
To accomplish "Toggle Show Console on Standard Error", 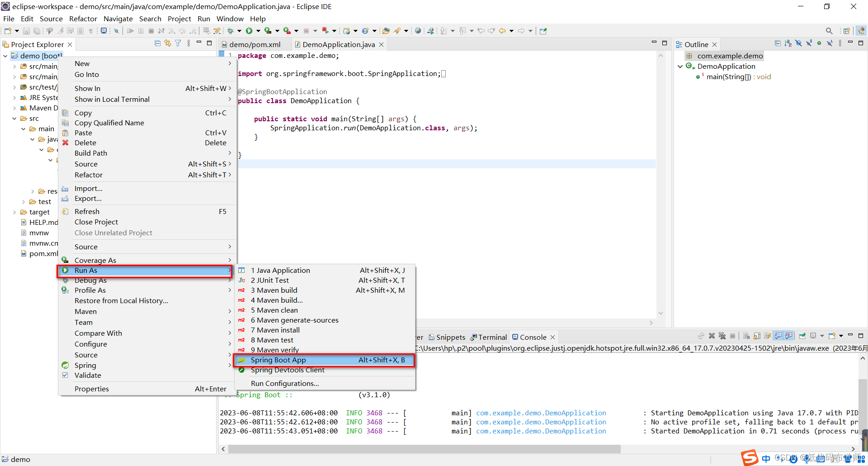I will coord(788,336).
